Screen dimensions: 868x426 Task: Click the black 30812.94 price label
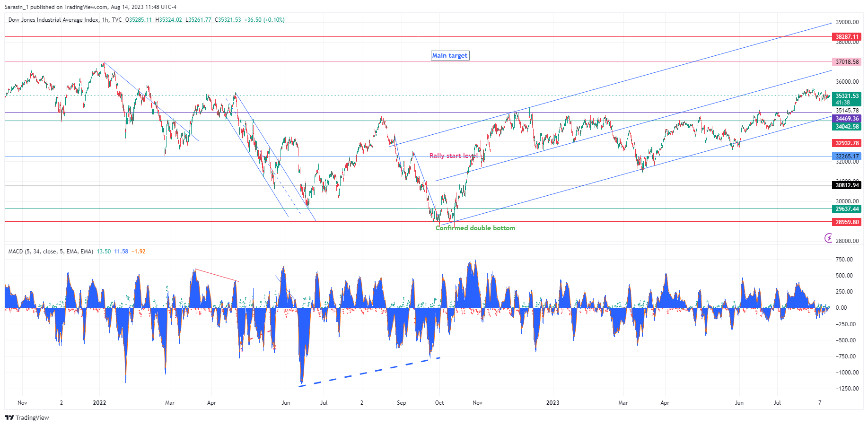[x=847, y=185]
